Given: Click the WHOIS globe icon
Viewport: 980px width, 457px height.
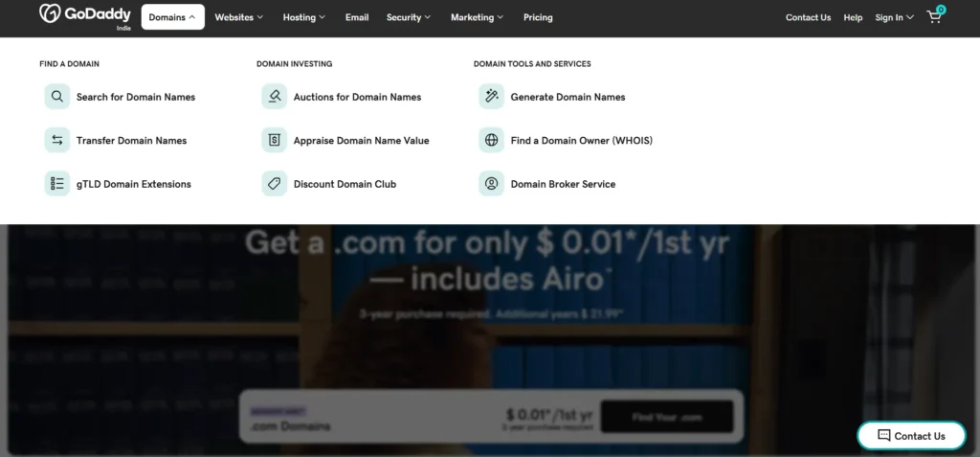Looking at the screenshot, I should (491, 141).
